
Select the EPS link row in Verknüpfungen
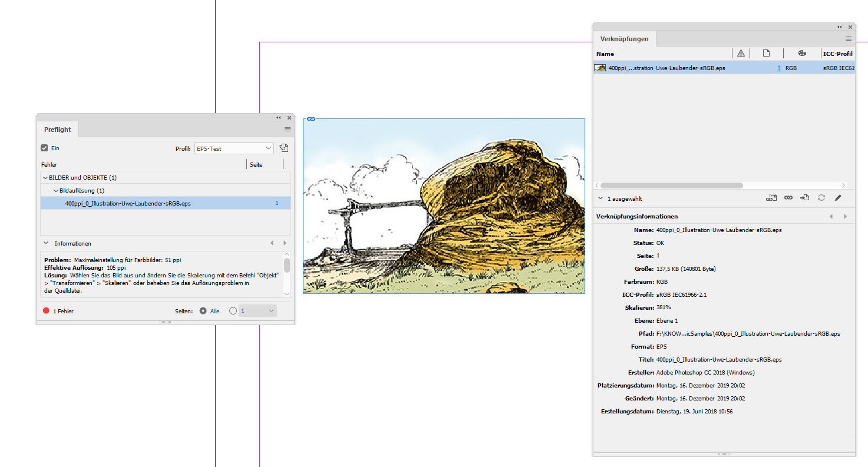724,68
